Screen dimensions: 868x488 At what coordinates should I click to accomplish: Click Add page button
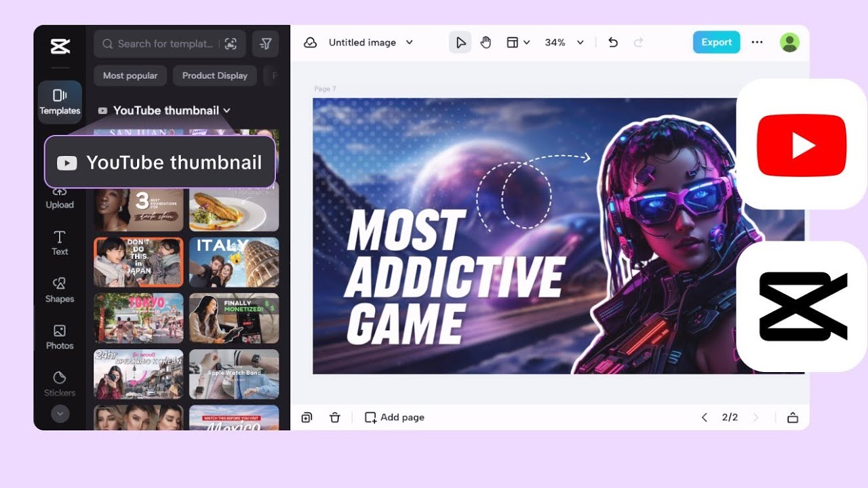coord(395,418)
